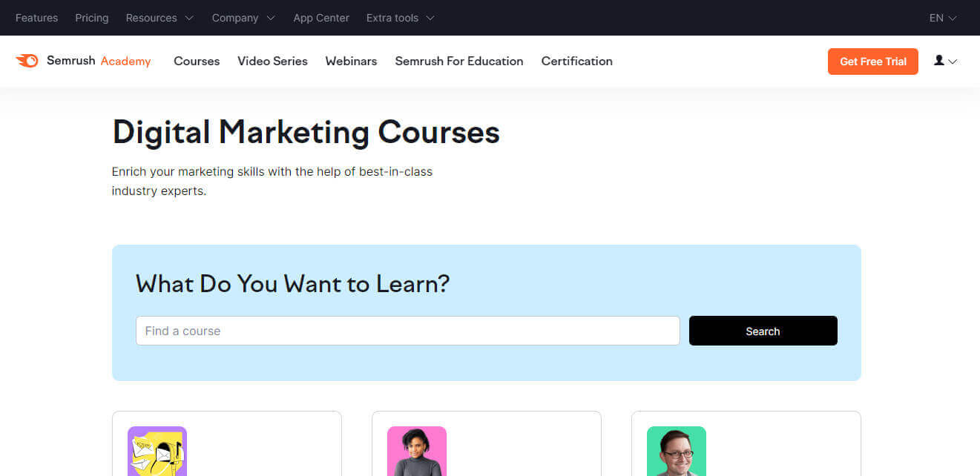Open the Courses tab
The width and height of the screenshot is (980, 476).
tap(197, 61)
